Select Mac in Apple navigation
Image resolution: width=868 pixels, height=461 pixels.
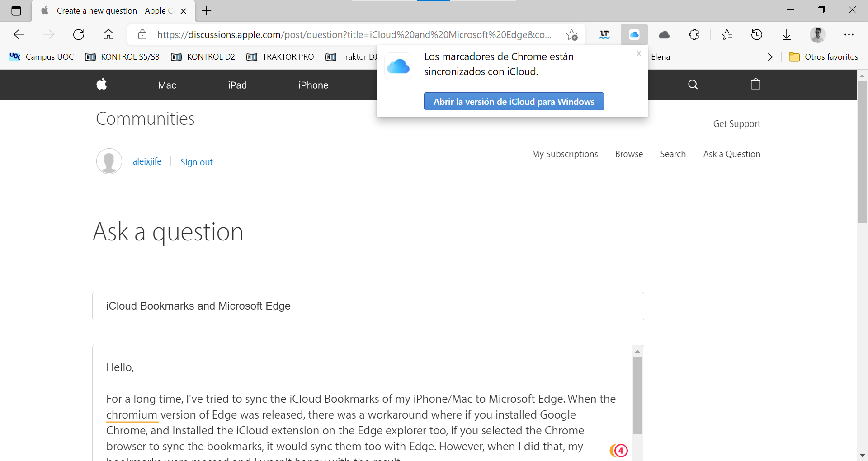167,85
